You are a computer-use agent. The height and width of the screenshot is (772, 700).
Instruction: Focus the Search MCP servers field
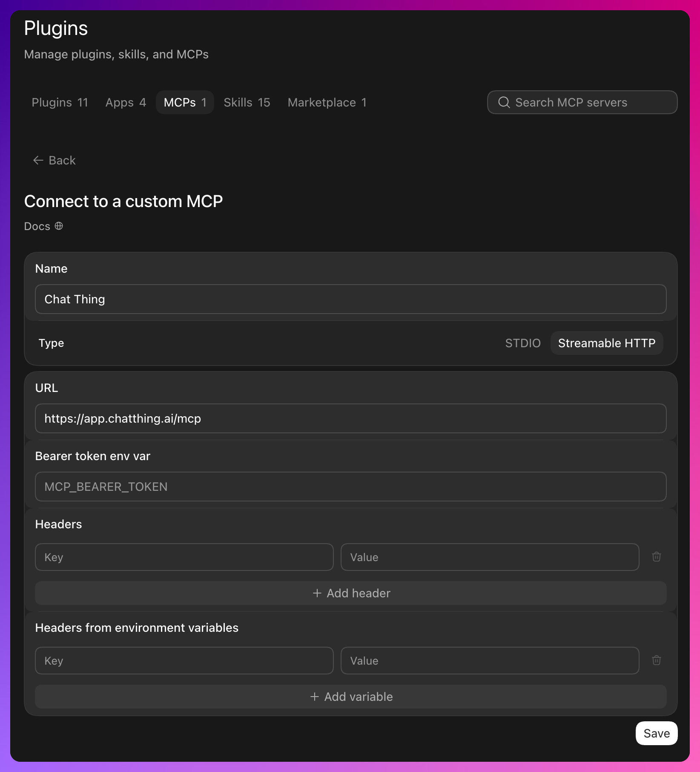[582, 102]
